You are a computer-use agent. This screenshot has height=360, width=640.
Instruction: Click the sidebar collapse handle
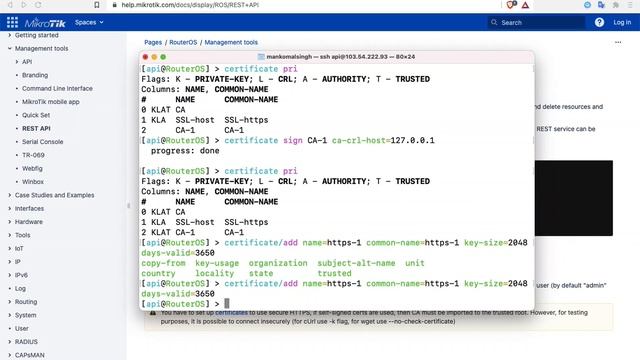click(129, 206)
